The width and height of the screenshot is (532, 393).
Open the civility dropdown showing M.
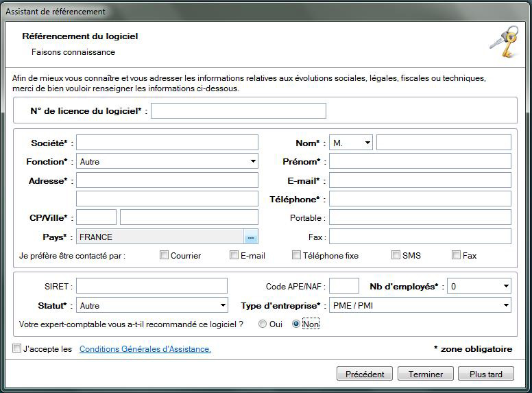click(351, 143)
